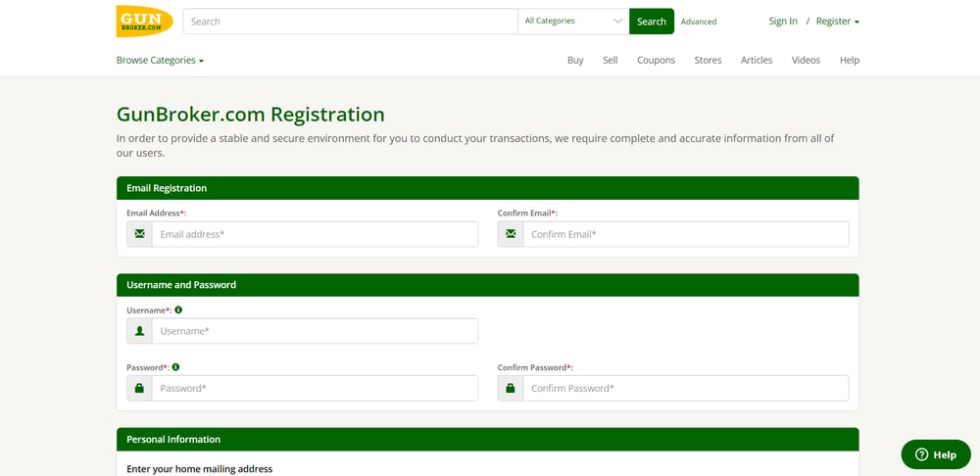This screenshot has width=980, height=476.
Task: Open the Advanced search link
Action: pyautogui.click(x=699, y=22)
